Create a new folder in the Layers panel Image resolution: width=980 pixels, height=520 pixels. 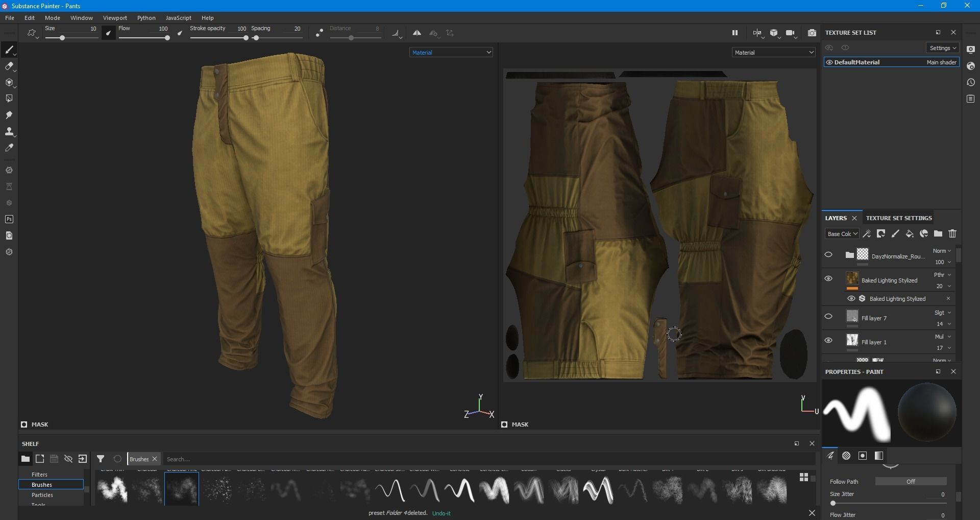click(x=938, y=233)
